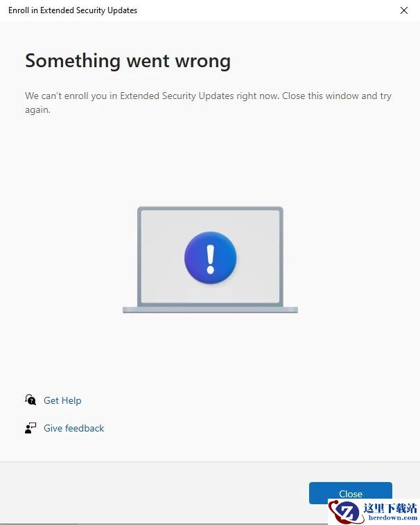Click the Give feedback person icon
420x525 pixels.
(30, 428)
